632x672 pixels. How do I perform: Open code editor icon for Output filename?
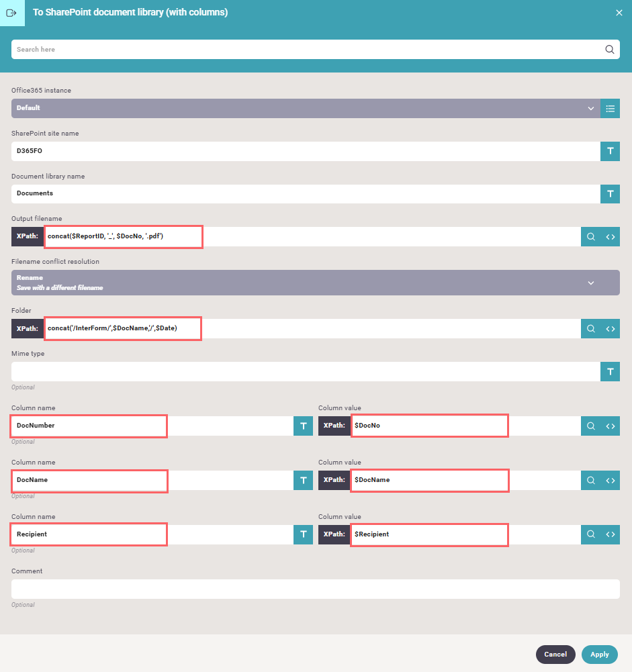click(610, 236)
